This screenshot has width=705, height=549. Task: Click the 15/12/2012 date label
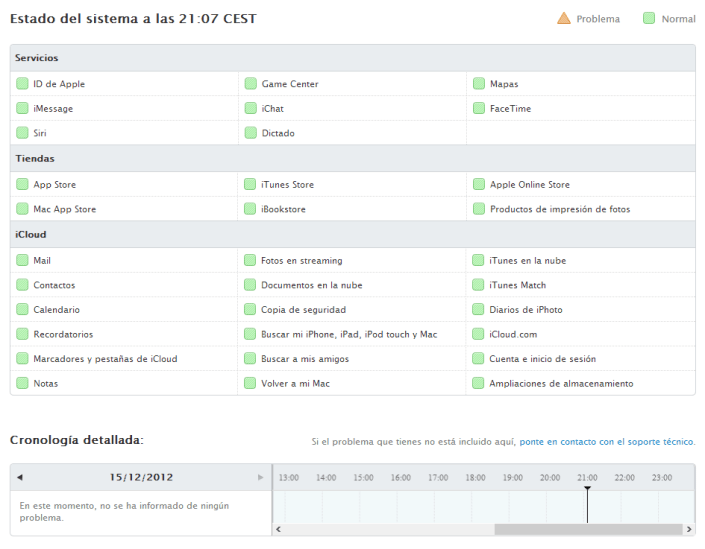pos(141,477)
